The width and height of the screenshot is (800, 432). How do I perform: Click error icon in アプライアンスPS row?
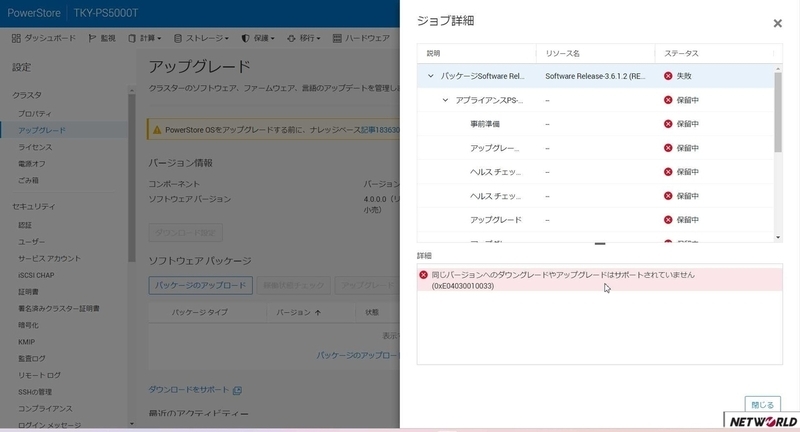(668, 100)
